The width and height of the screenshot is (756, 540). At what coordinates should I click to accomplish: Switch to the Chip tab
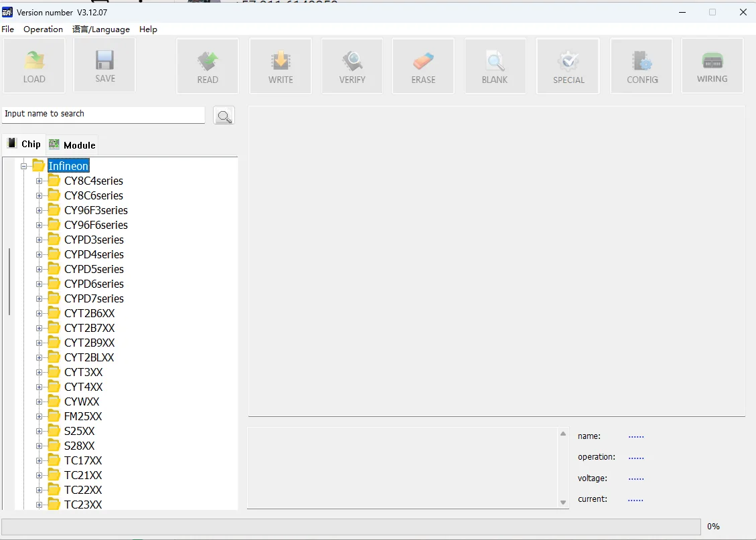pos(24,144)
